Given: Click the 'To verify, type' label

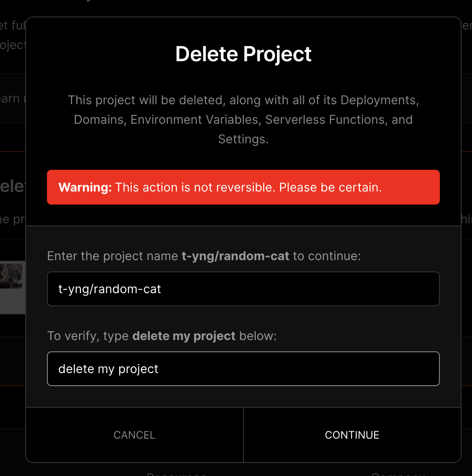Looking at the screenshot, I should (88, 336).
